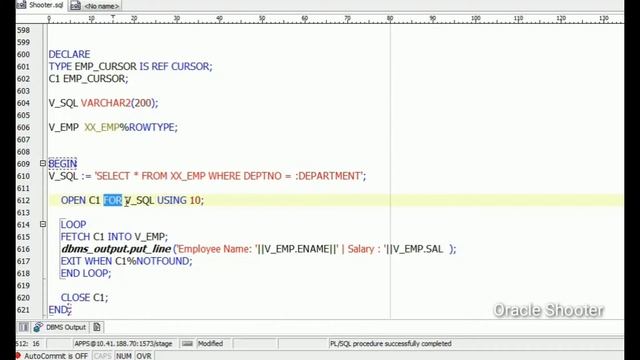Switch to the Shooter.sql editor tab
The width and height of the screenshot is (640, 360).
click(x=41, y=5)
